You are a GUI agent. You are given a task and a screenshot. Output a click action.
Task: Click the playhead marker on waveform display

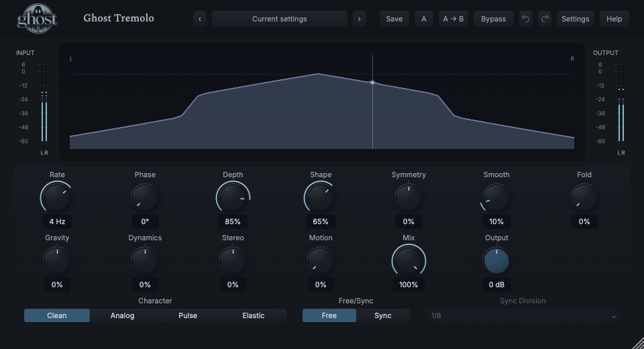[372, 83]
